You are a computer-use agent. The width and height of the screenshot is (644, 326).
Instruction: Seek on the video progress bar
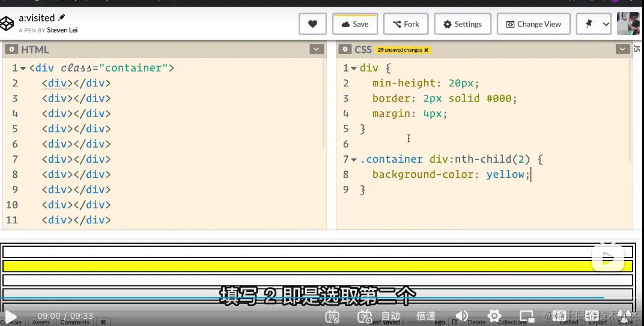(x=322, y=298)
